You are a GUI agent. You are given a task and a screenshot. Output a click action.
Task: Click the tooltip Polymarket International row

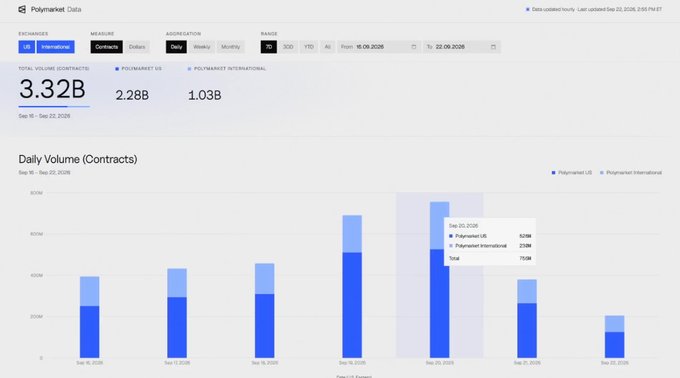(x=490, y=246)
